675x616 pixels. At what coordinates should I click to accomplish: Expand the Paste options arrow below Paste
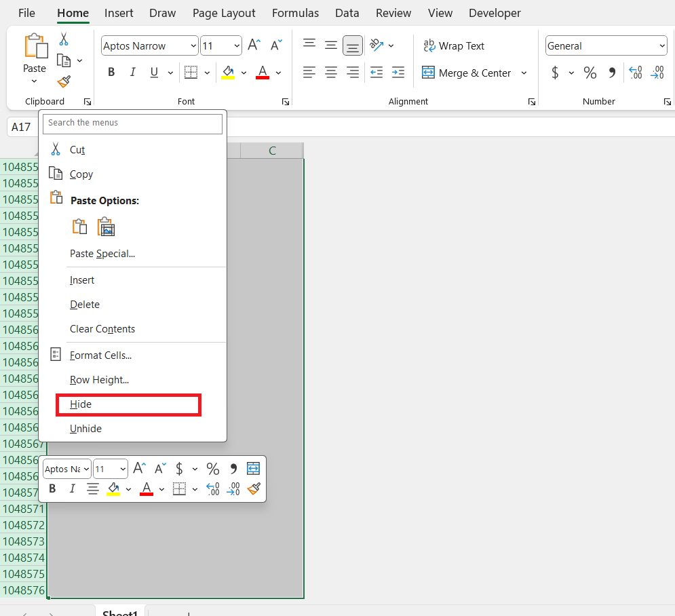[35, 81]
